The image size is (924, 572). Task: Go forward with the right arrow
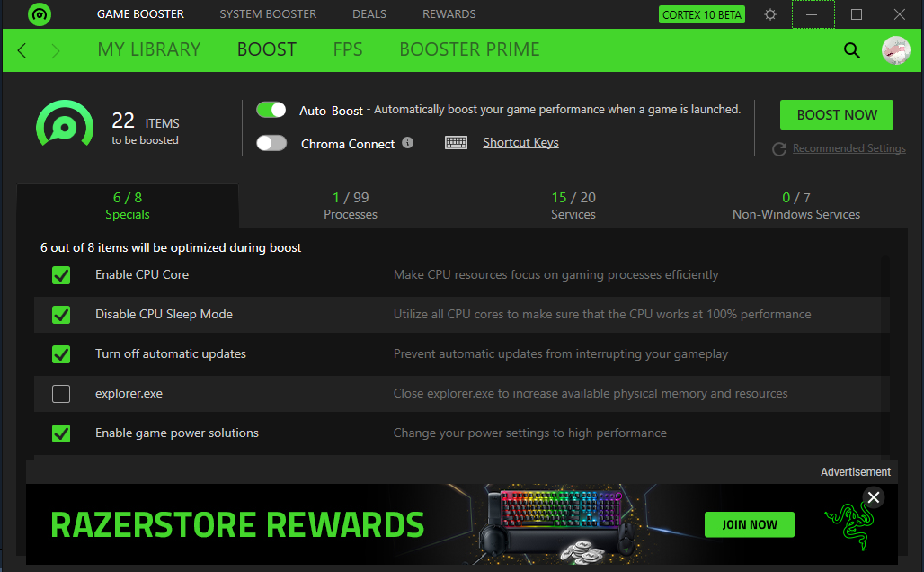[56, 50]
